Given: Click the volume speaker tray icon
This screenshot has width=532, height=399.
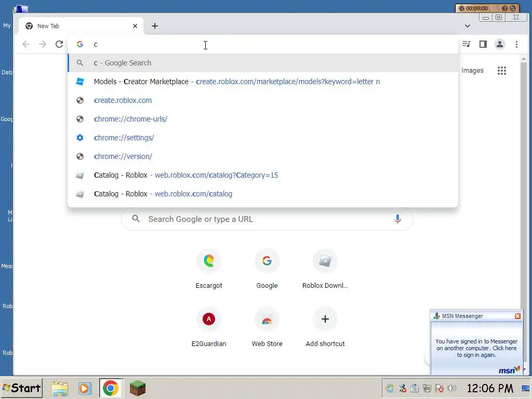Looking at the screenshot, I should coord(452,388).
